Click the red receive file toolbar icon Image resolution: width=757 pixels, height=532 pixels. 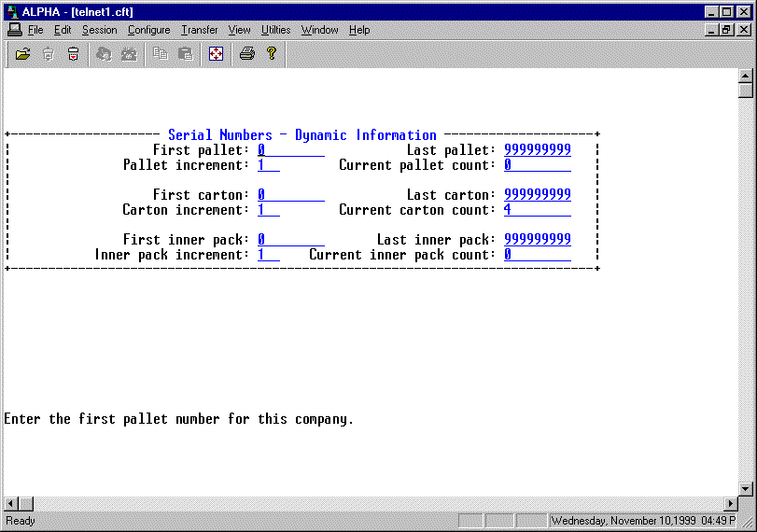(73, 54)
